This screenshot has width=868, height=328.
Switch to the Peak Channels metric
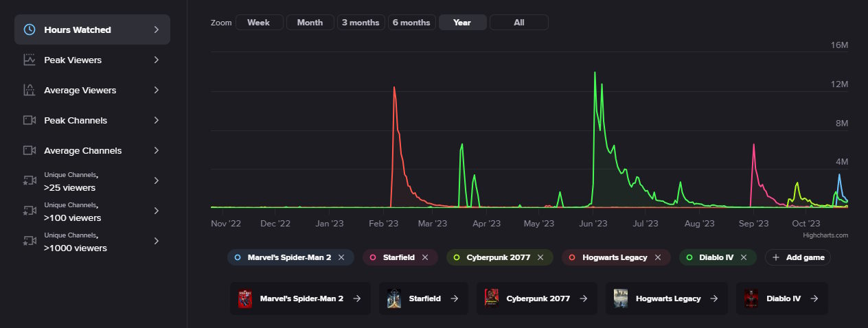[x=92, y=120]
